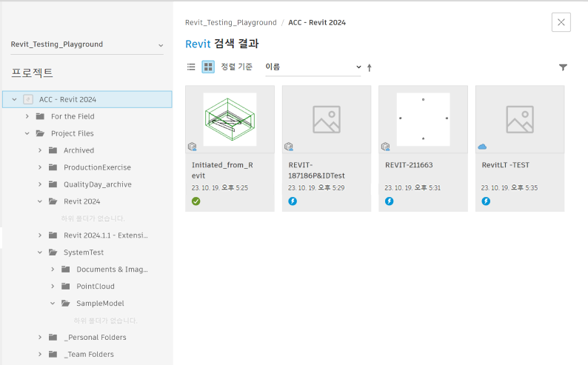Expand the _Personal Folders chevron
Screen dimensions: 588x365
click(40, 338)
